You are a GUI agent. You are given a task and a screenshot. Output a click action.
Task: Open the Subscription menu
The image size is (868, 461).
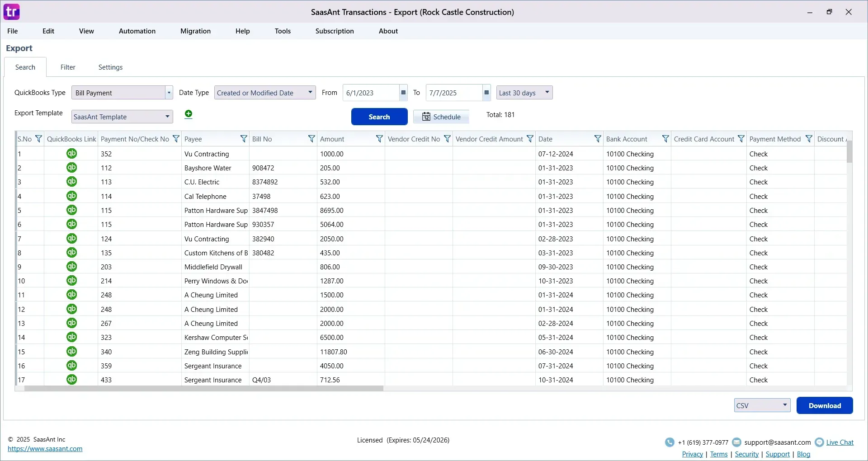pyautogui.click(x=335, y=31)
